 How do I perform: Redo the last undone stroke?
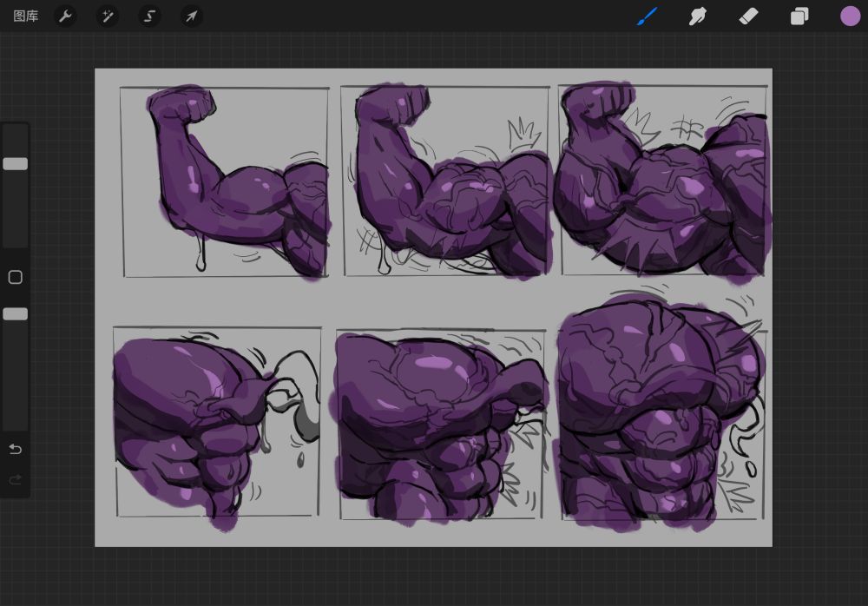16,479
